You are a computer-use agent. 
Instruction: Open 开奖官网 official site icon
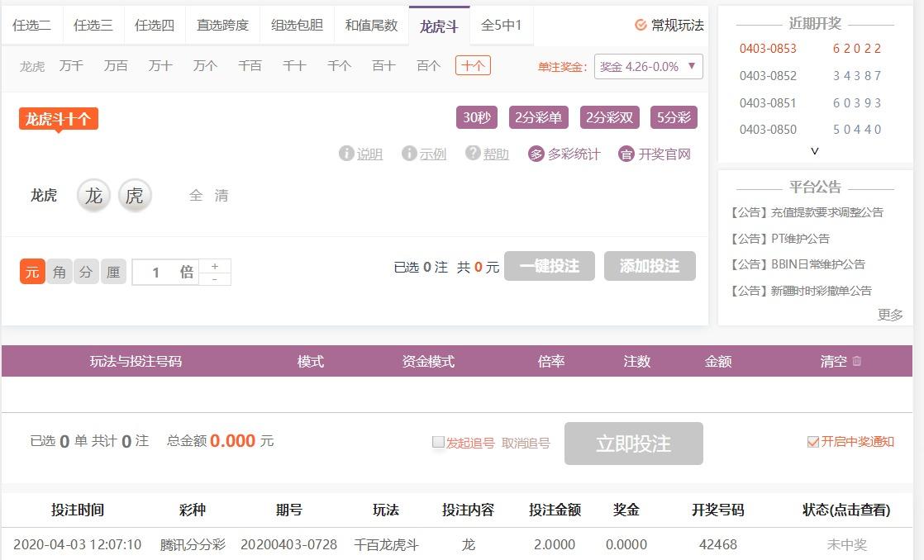(626, 154)
